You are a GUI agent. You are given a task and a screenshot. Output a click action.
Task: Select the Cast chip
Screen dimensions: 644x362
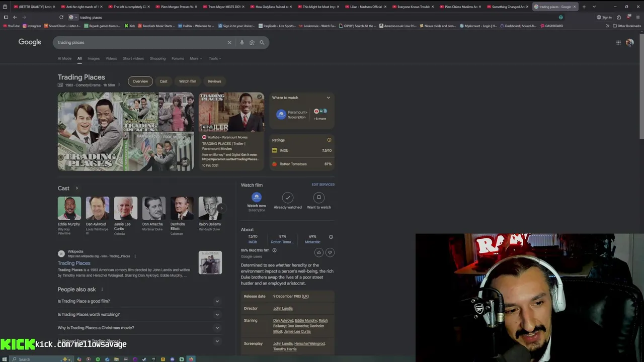(164, 81)
